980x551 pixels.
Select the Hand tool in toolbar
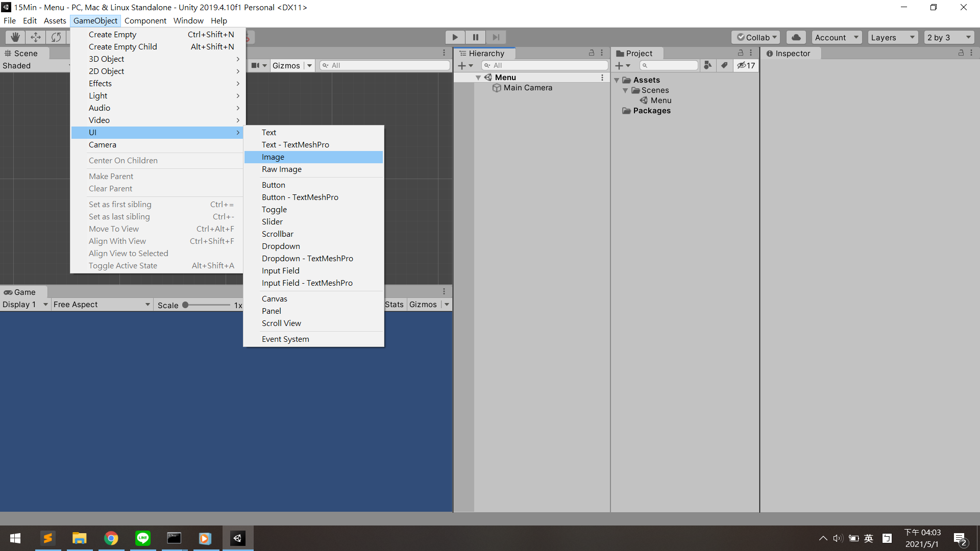tap(15, 37)
